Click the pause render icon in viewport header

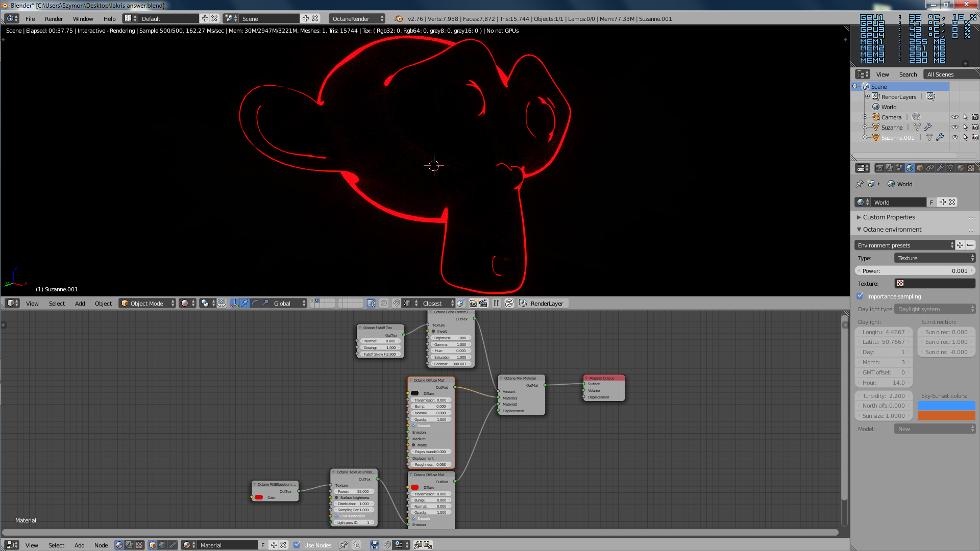[497, 304]
